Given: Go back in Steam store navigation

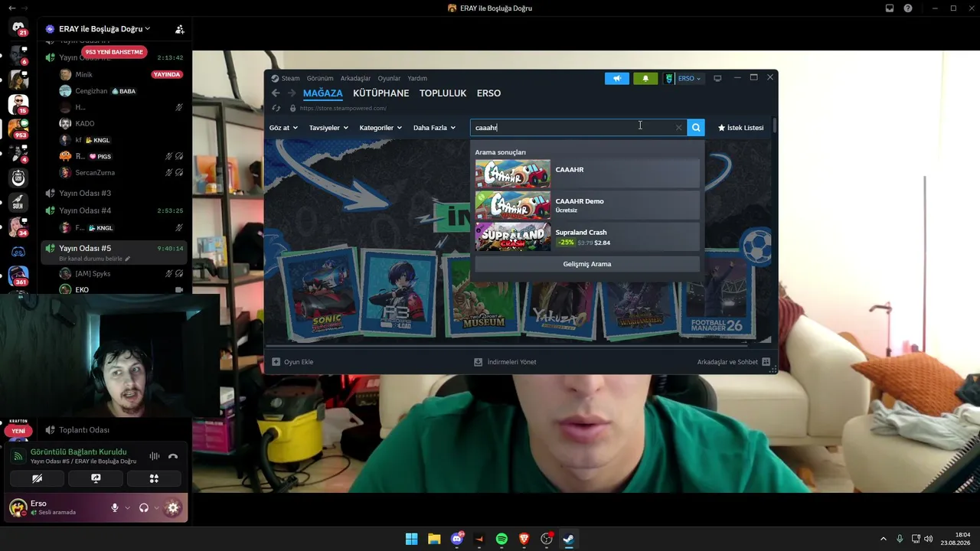Looking at the screenshot, I should (x=276, y=93).
